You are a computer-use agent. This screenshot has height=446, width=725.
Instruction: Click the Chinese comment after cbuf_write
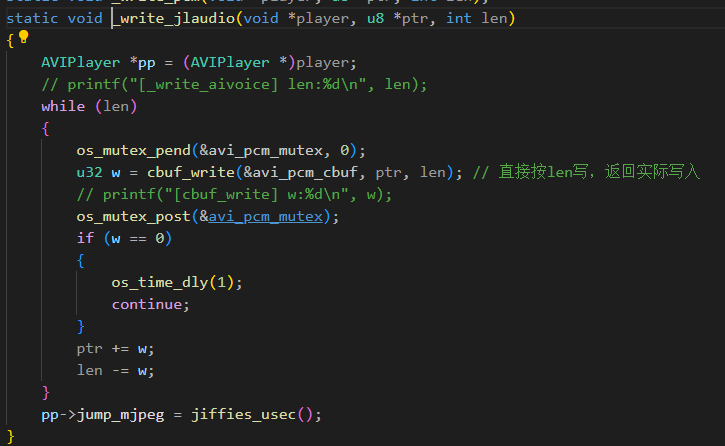tap(586, 172)
